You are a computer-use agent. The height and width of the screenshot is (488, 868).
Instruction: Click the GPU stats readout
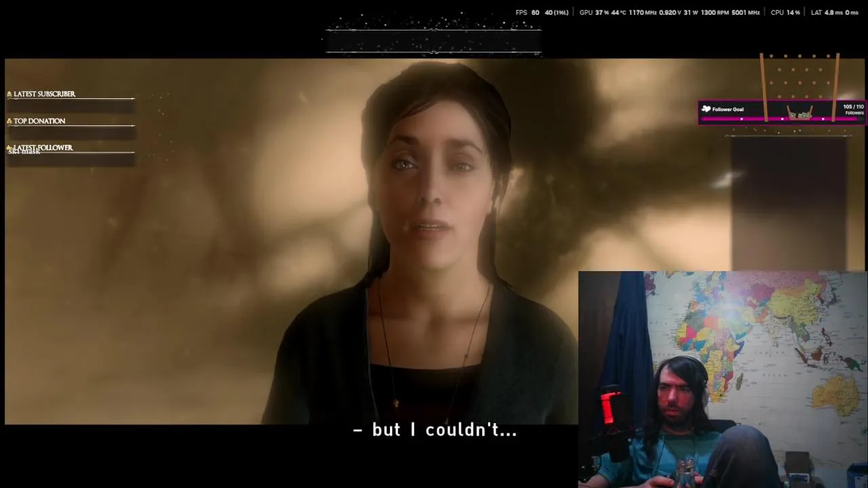(x=669, y=13)
